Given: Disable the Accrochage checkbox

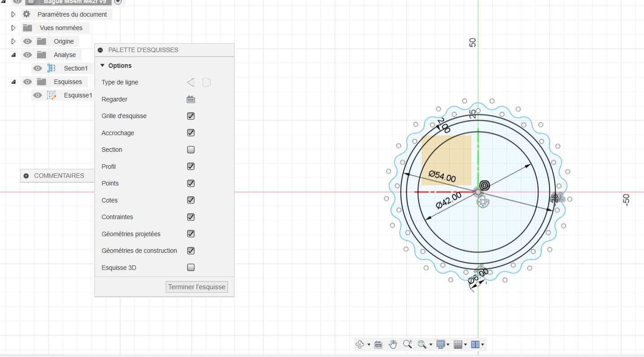Looking at the screenshot, I should pyautogui.click(x=191, y=133).
